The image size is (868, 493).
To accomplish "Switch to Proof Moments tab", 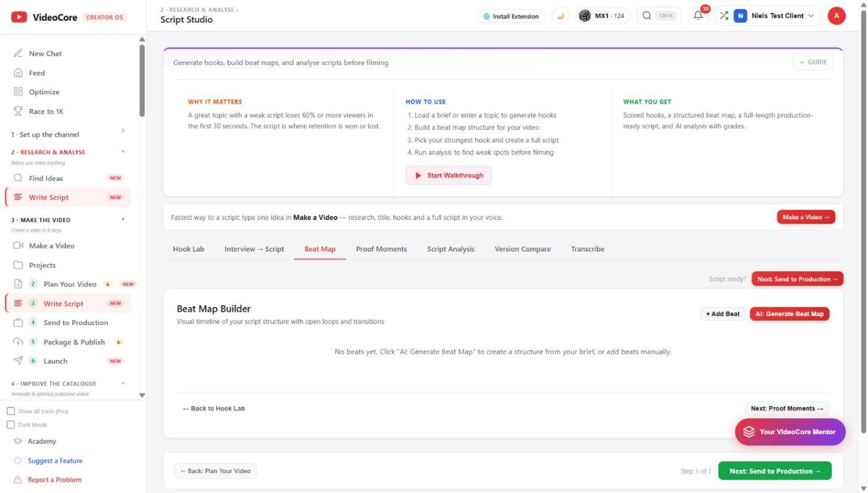I will (x=382, y=249).
